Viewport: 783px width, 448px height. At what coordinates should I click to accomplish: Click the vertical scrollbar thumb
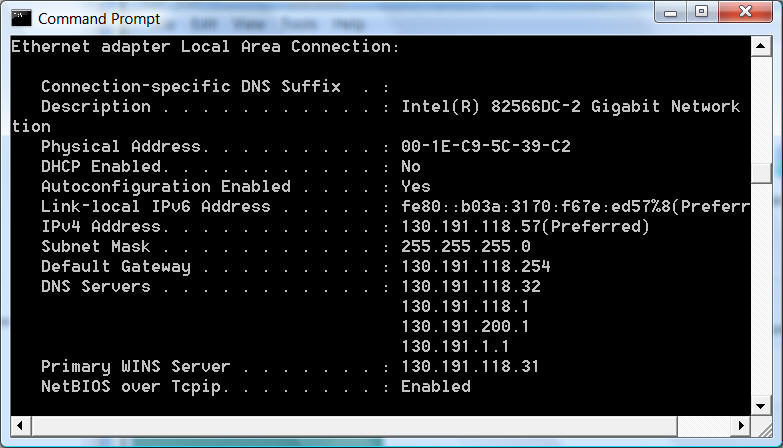click(x=761, y=173)
